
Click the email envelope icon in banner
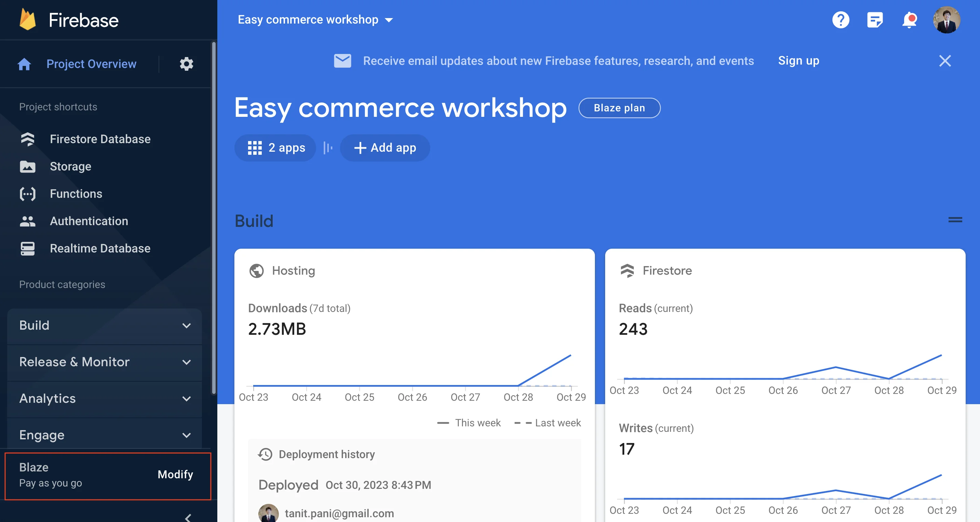pos(342,61)
